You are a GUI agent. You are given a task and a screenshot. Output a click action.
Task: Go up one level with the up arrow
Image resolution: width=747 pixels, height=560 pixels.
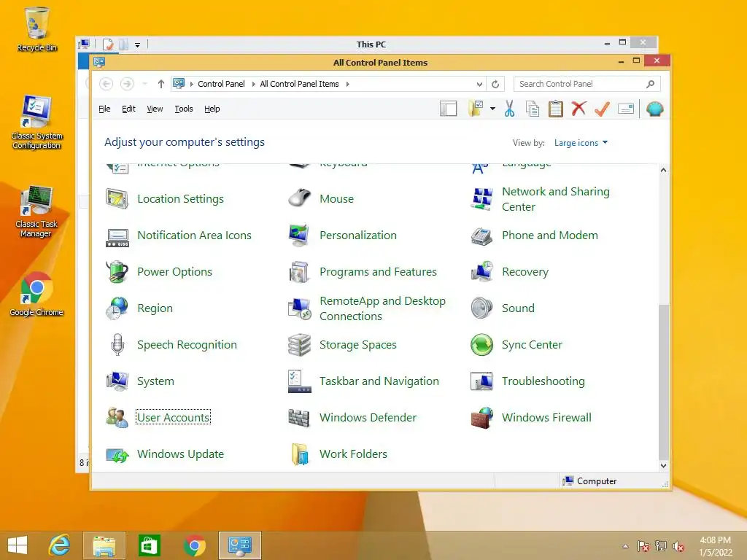[x=161, y=85]
